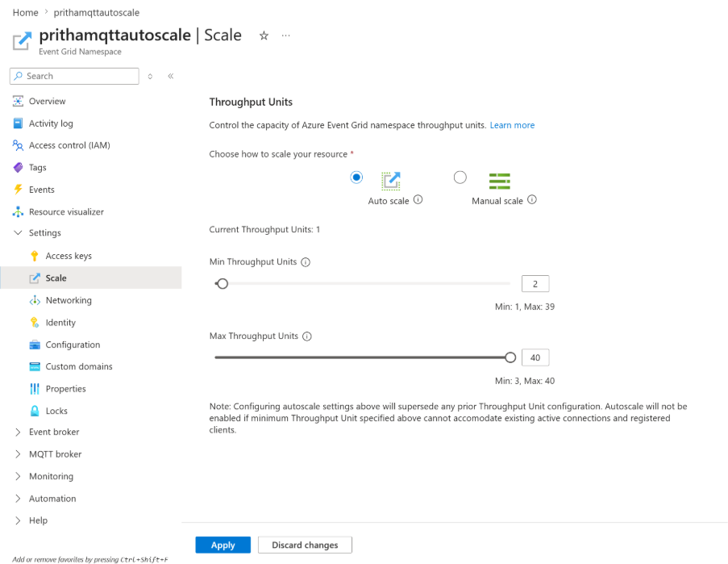Click the Auto scale graphic icon
728x564 pixels.
tap(391, 181)
